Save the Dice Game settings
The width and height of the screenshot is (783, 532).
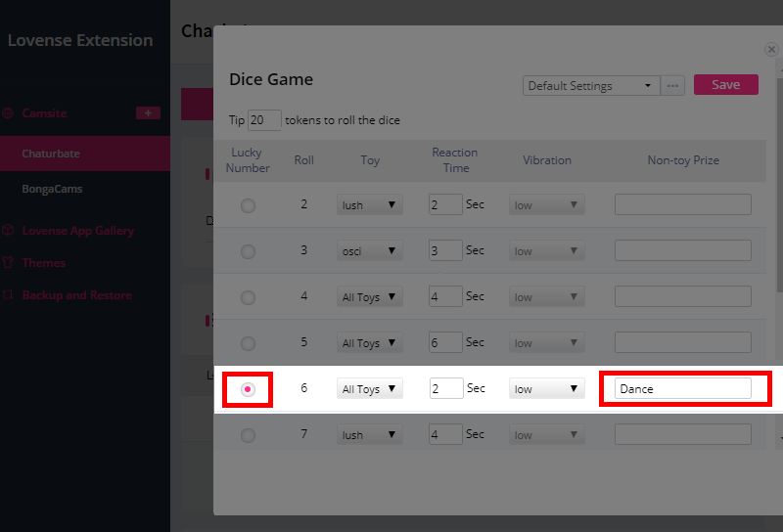pyautogui.click(x=725, y=85)
